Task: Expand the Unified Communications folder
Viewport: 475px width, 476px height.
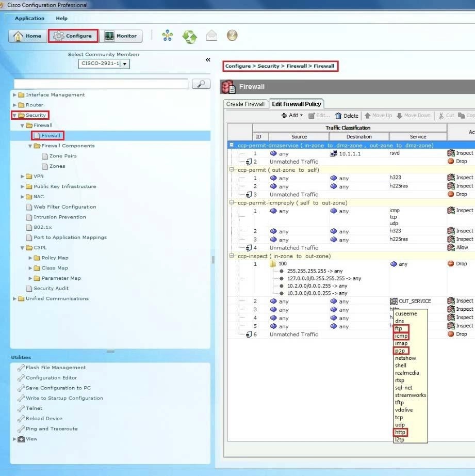Action: coord(14,298)
